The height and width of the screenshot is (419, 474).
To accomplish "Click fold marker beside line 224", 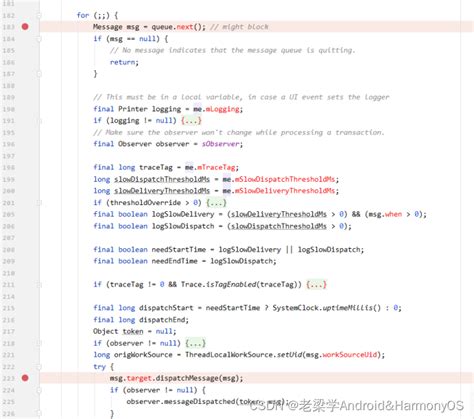I will 39,390.
